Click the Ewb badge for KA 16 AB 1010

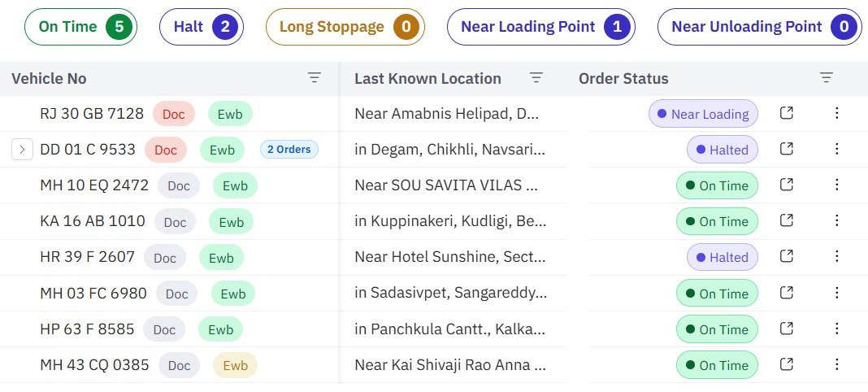click(x=232, y=221)
